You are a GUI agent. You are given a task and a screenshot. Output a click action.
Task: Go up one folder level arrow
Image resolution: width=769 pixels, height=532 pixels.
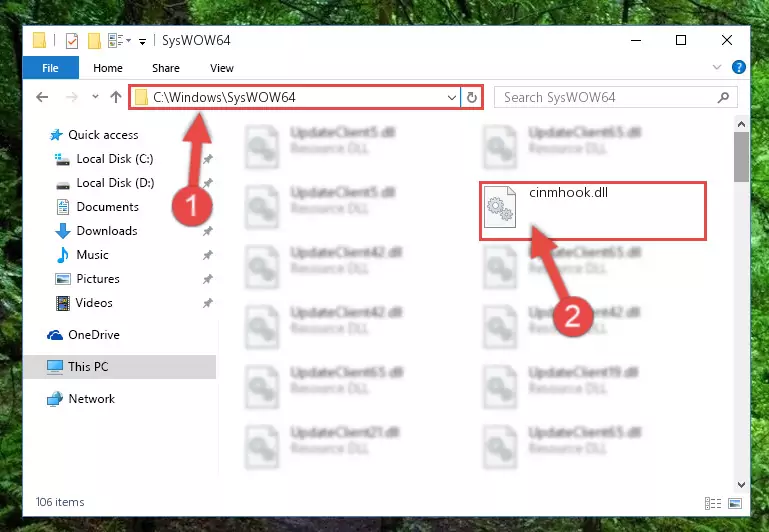click(116, 97)
